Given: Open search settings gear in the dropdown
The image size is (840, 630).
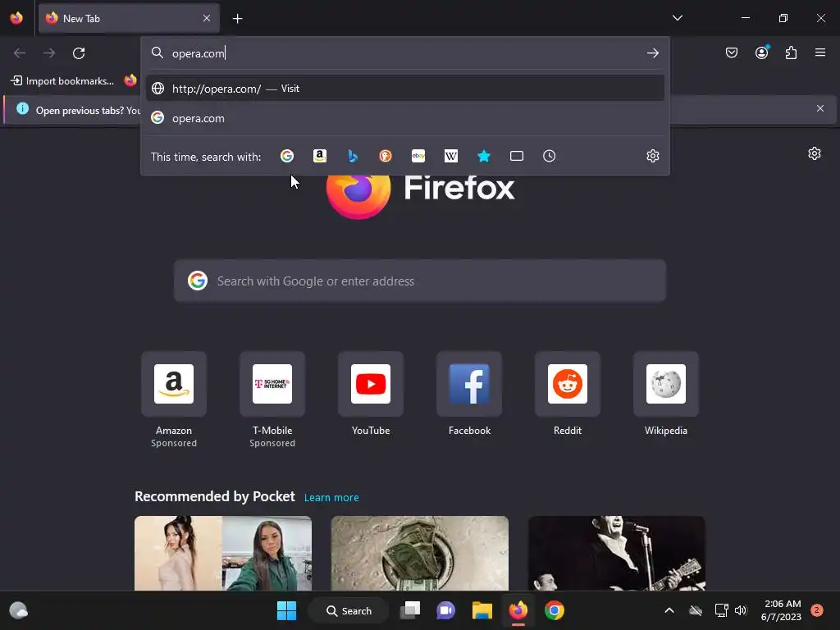Looking at the screenshot, I should click(652, 156).
